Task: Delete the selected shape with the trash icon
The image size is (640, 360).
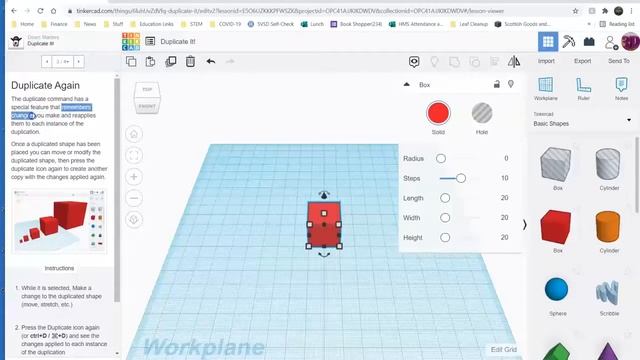Action: (190, 61)
